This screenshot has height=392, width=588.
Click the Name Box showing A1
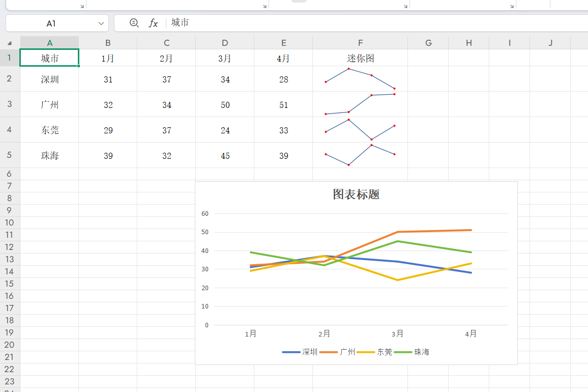tap(51, 23)
